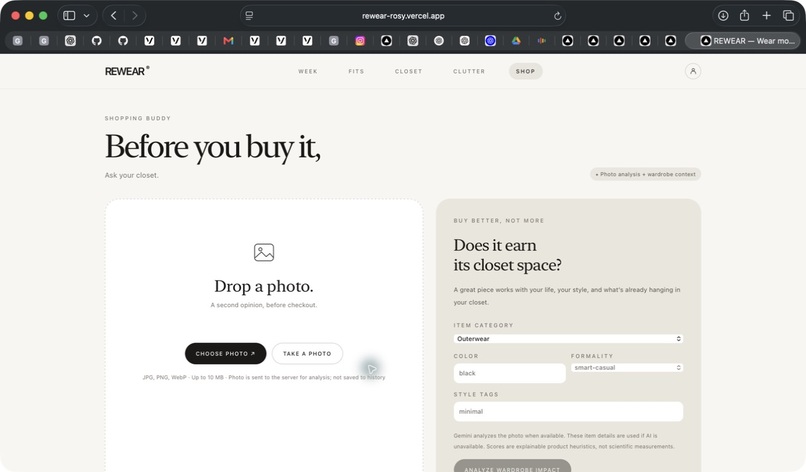Go back to the previous page

[x=114, y=15]
